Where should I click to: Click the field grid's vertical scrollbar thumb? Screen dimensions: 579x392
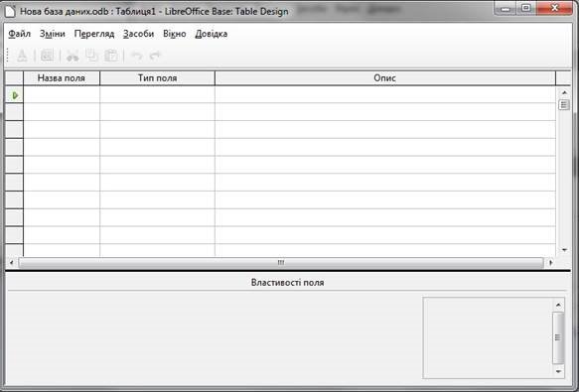[x=564, y=105]
